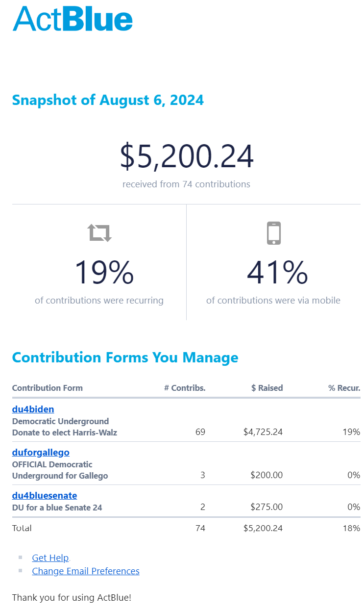Click the $5,200.24 total amount heading
364x611 pixels.
tap(187, 156)
